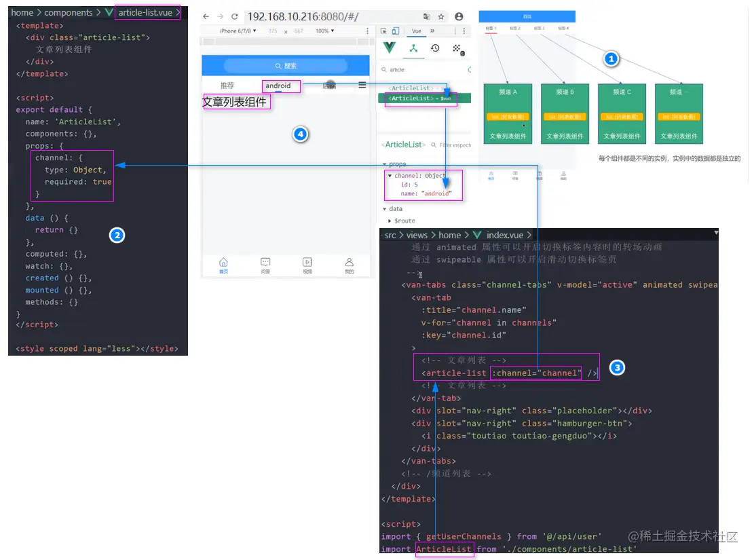Viewport: 754px width, 560px height.
Task: Click the 'components' breadcrumb segment
Action: point(69,12)
